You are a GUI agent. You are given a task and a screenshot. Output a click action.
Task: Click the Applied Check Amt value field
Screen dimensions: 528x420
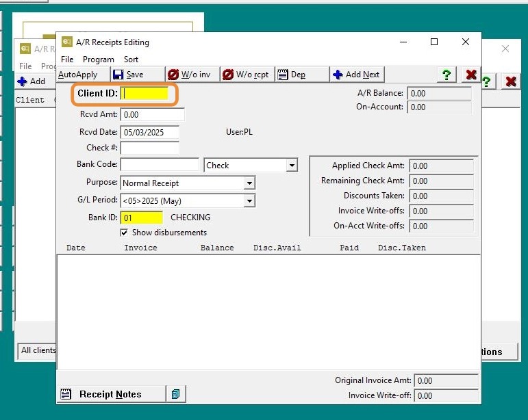(442, 166)
